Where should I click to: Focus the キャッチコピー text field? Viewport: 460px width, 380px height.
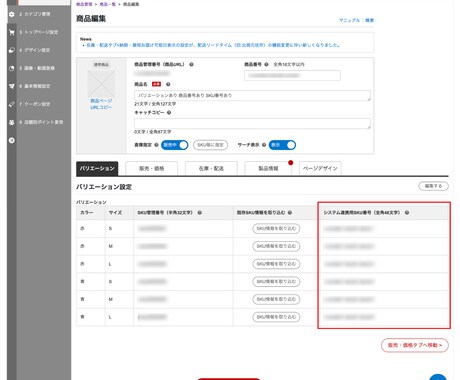[252, 124]
